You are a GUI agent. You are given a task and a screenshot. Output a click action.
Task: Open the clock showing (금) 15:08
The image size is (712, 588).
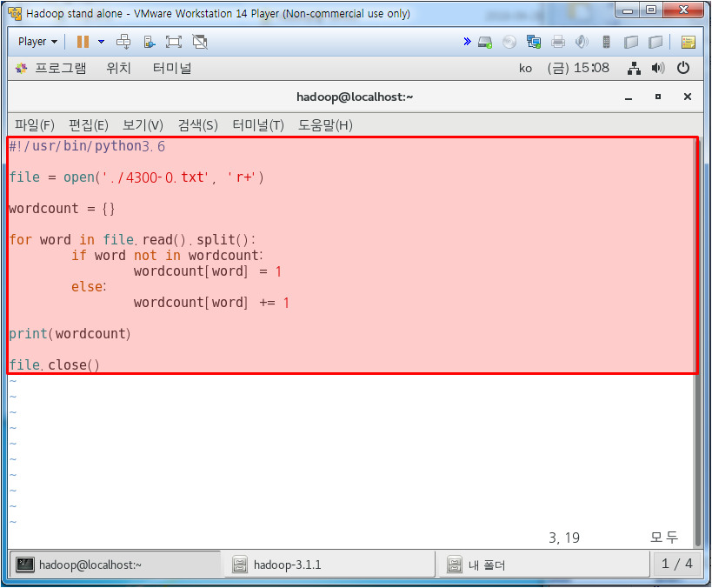pyautogui.click(x=578, y=68)
